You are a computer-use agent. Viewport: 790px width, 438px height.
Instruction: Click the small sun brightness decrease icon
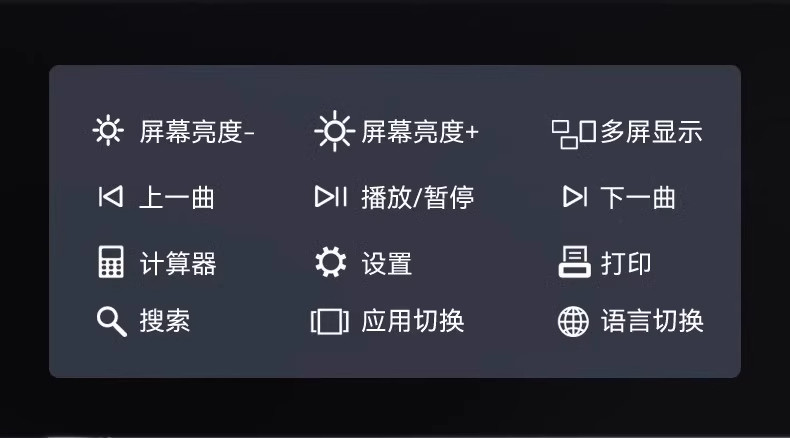point(108,131)
